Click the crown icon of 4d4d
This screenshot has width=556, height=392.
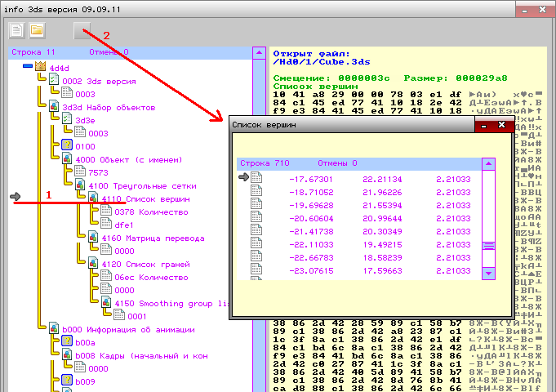point(41,67)
